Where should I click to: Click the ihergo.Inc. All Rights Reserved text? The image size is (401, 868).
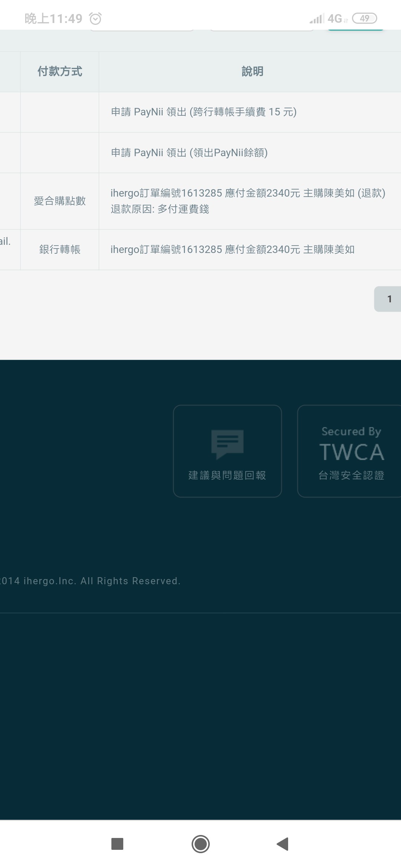[102, 581]
